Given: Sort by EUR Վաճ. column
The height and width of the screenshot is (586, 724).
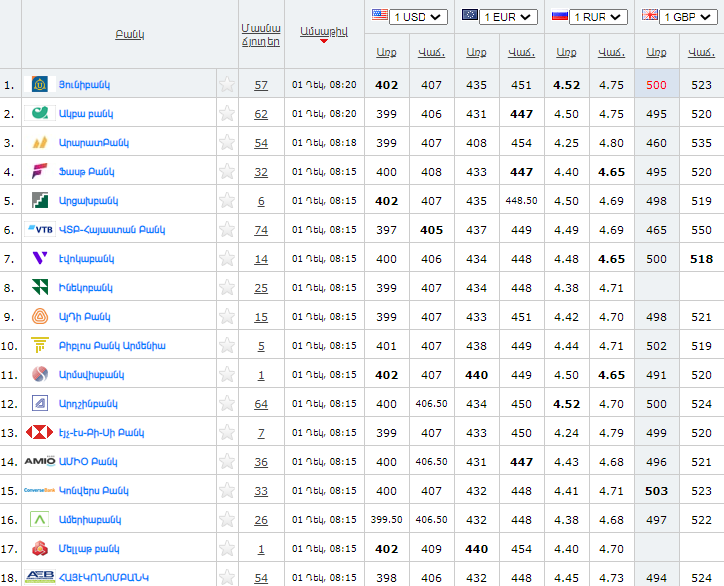Looking at the screenshot, I should (x=521, y=52).
